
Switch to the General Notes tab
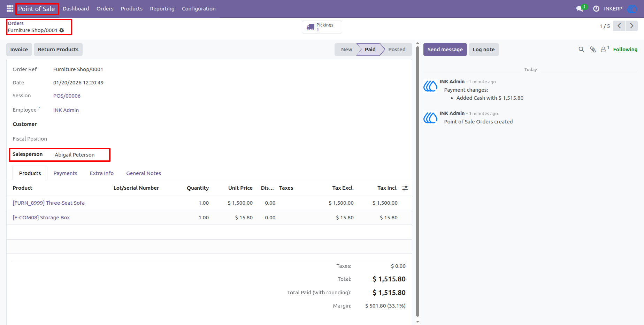pos(144,173)
